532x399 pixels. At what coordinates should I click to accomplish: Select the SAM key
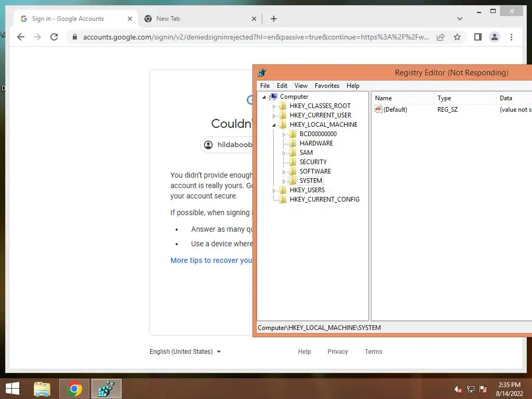pos(306,153)
